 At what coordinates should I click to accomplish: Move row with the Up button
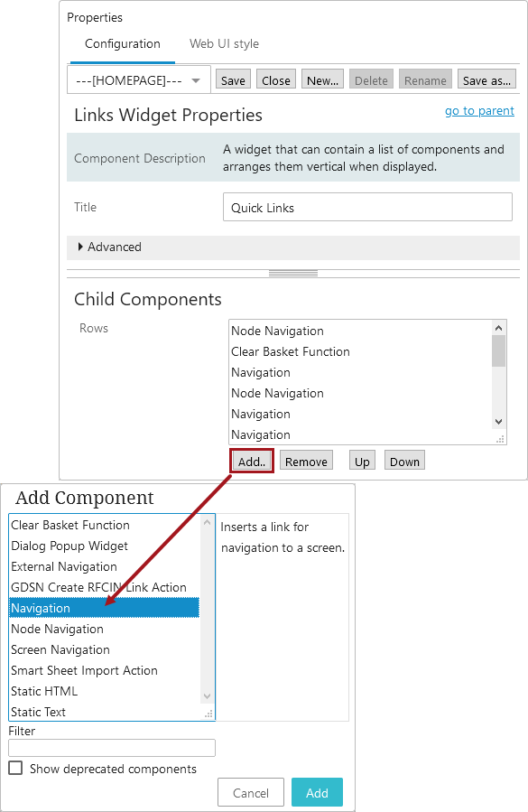click(362, 461)
